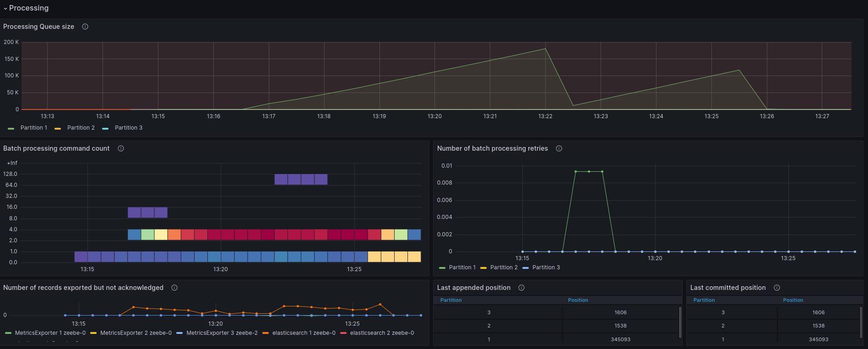868x349 pixels.
Task: Click Last appended position panel title
Action: click(474, 288)
